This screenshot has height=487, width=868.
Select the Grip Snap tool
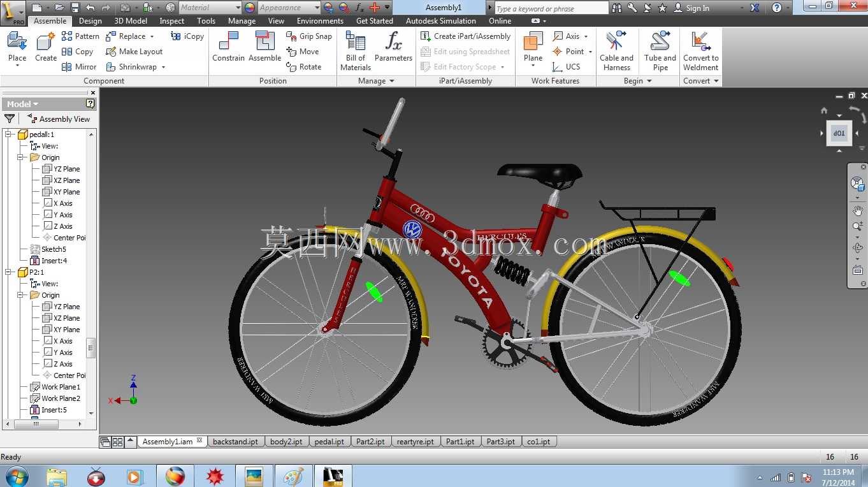coord(309,36)
